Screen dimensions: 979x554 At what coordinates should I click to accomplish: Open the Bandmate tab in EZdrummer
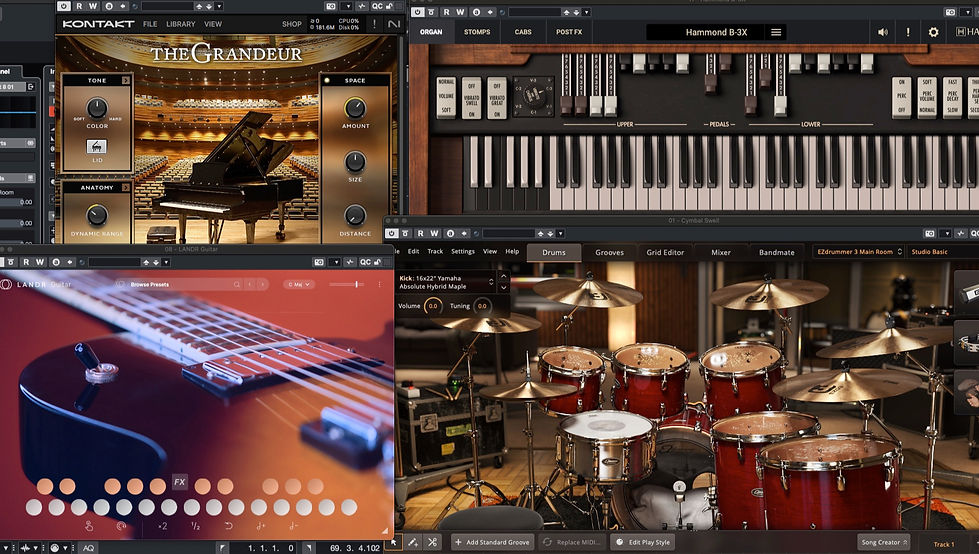[x=777, y=252]
